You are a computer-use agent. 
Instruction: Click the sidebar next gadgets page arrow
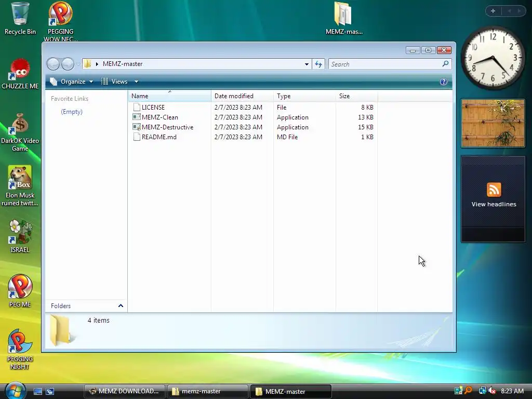(519, 11)
